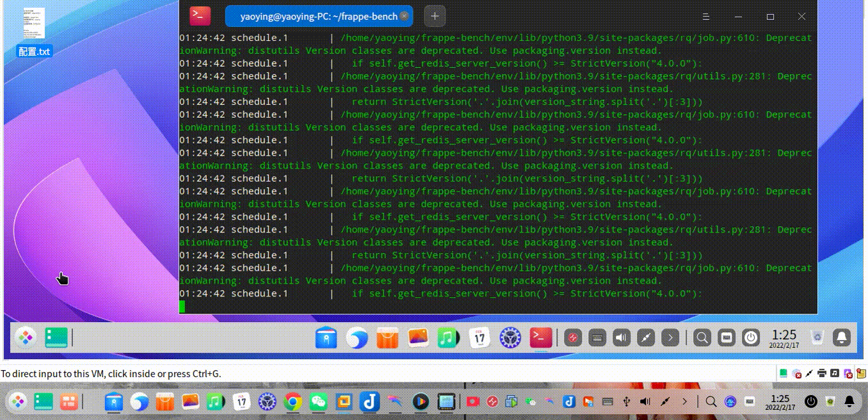Click the VMware icon in the host dock
This screenshot has width=868, height=420.
click(344, 401)
